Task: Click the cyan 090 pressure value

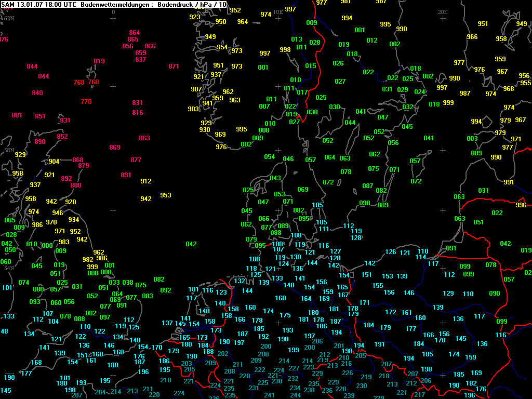Action: click(x=495, y=294)
